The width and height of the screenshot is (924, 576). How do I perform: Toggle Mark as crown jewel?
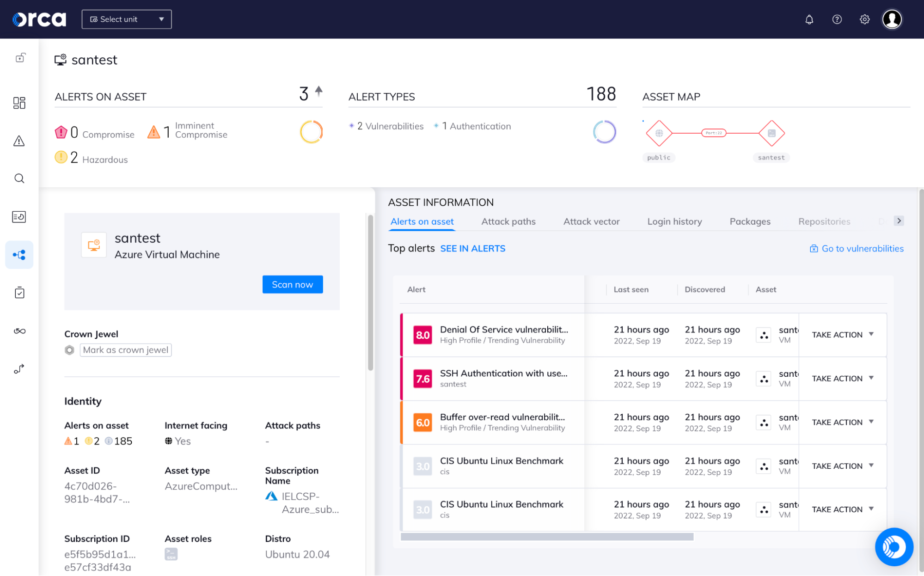125,350
